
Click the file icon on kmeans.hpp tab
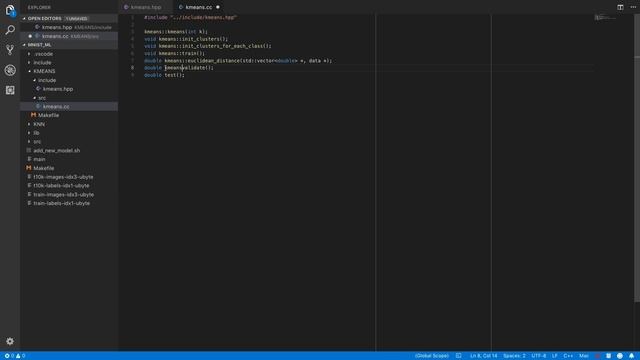click(126, 7)
